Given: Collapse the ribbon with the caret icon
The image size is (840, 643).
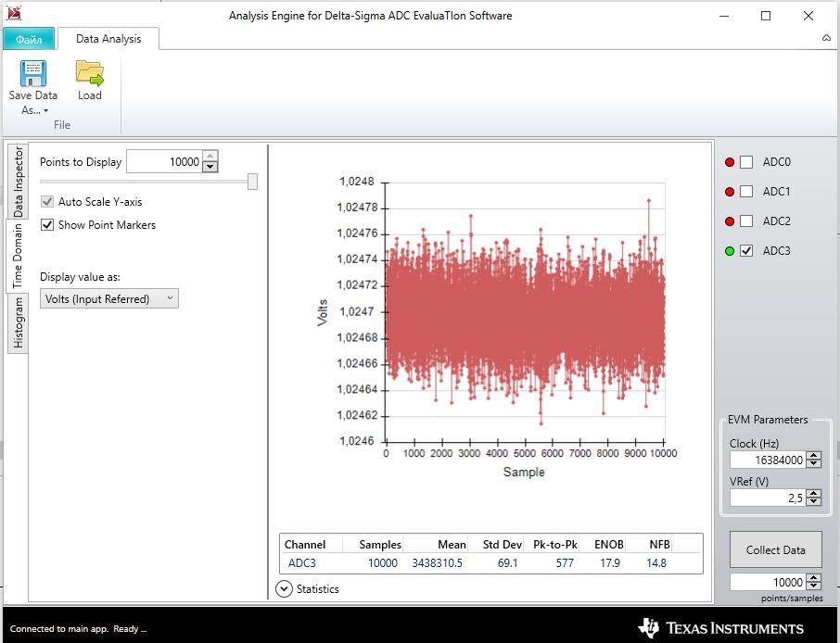Looking at the screenshot, I should click(826, 38).
